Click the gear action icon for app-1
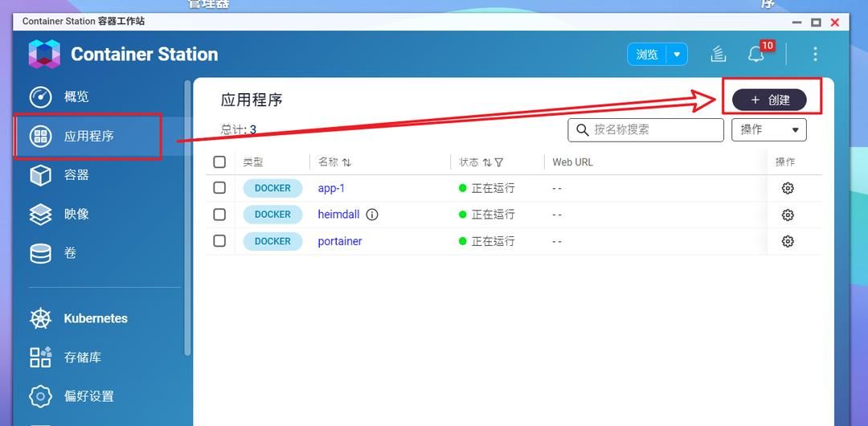Viewport: 868px width, 426px height. pyautogui.click(x=788, y=188)
